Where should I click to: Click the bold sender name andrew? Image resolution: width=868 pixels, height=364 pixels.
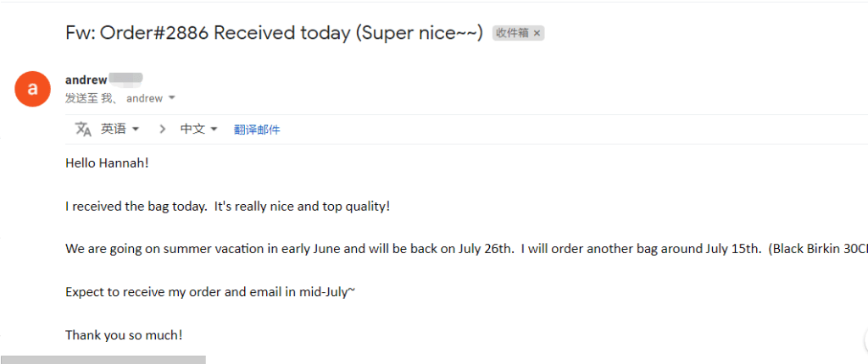point(86,80)
